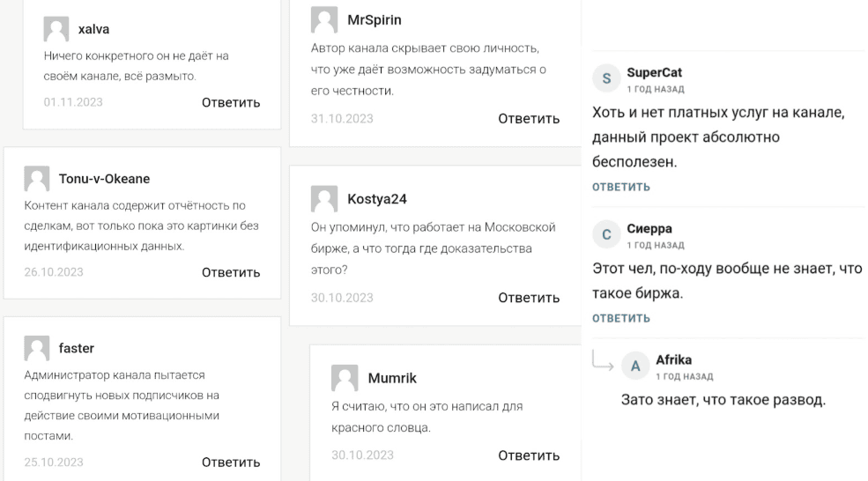Open the Afrika username link

[674, 359]
